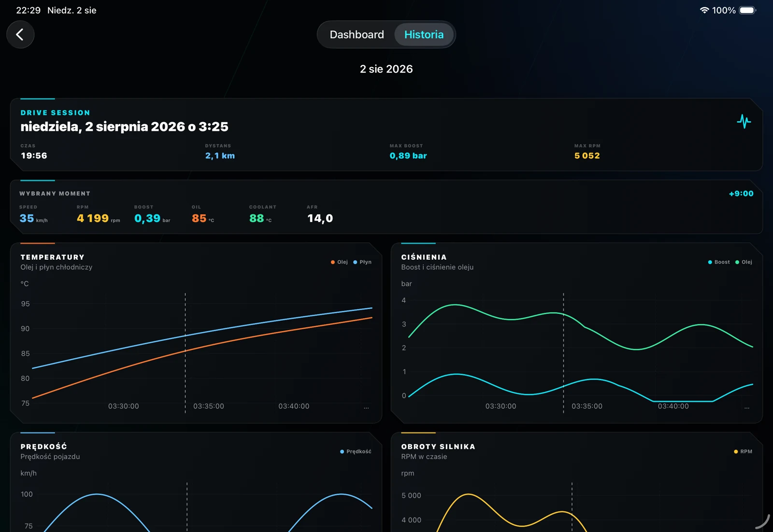Toggle the Boost series in Ciśnienia legend
The image size is (773, 532).
719,262
